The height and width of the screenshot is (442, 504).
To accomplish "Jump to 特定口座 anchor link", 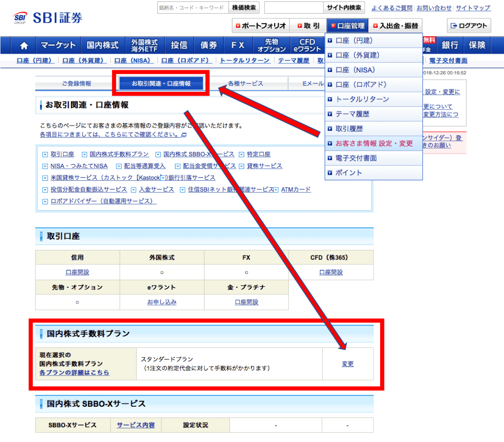I will (259, 154).
